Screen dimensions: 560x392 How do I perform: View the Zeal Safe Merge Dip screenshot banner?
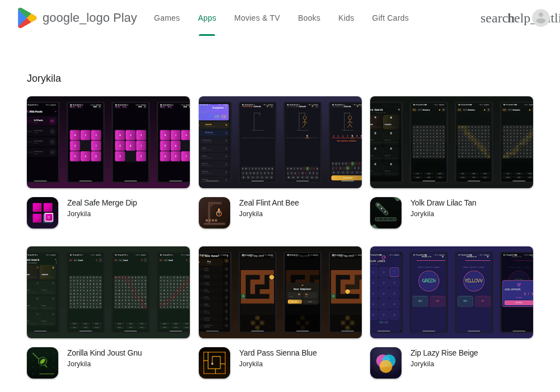point(108,142)
